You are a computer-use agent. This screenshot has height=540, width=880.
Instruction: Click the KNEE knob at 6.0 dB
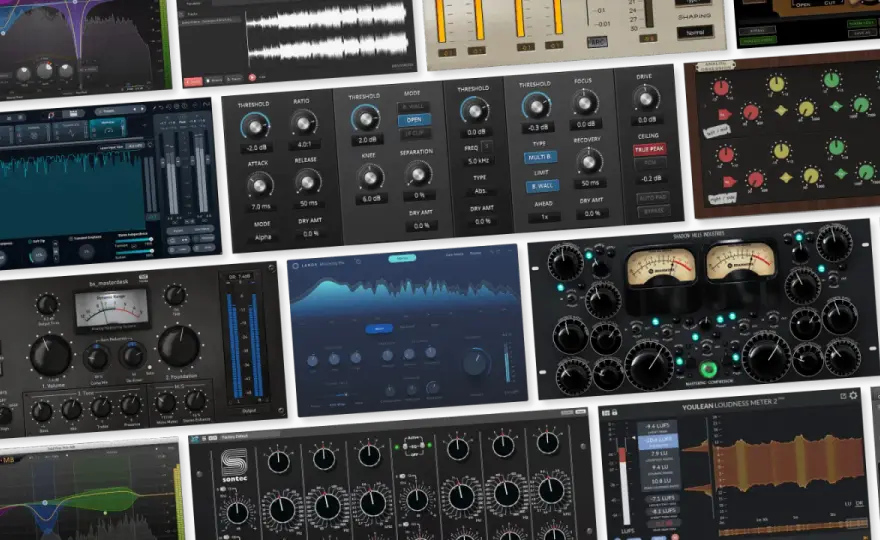[370, 177]
